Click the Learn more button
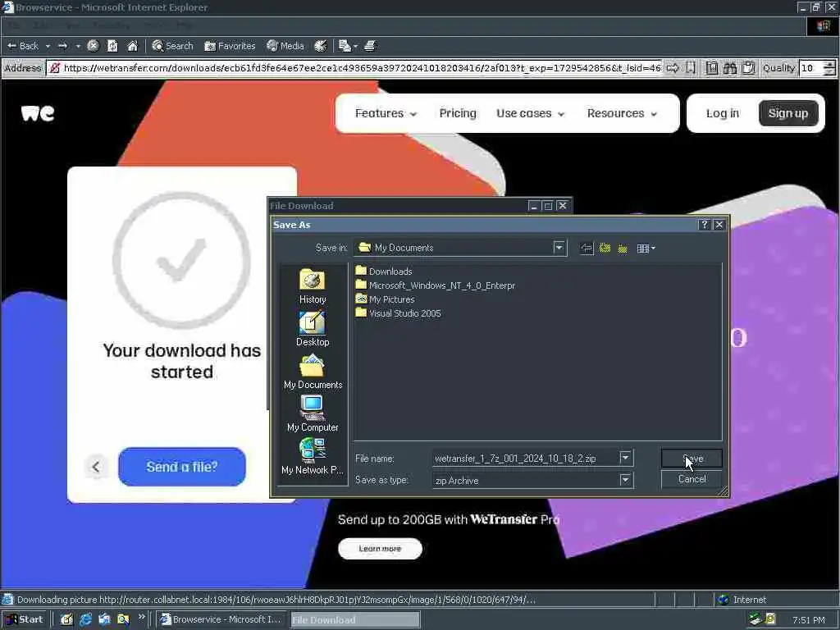Screen dimensions: 840x630 (x=380, y=549)
